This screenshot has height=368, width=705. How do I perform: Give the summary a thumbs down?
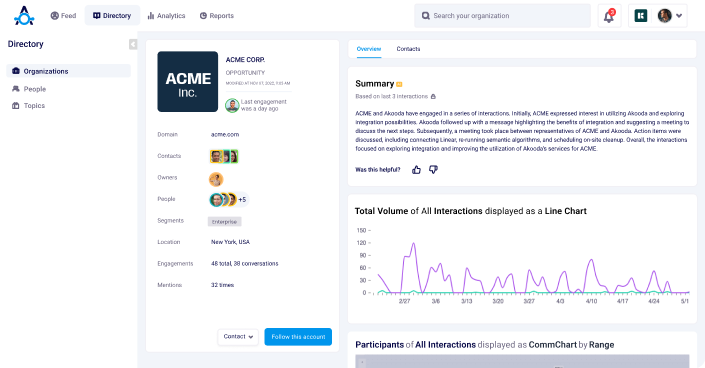coord(433,170)
